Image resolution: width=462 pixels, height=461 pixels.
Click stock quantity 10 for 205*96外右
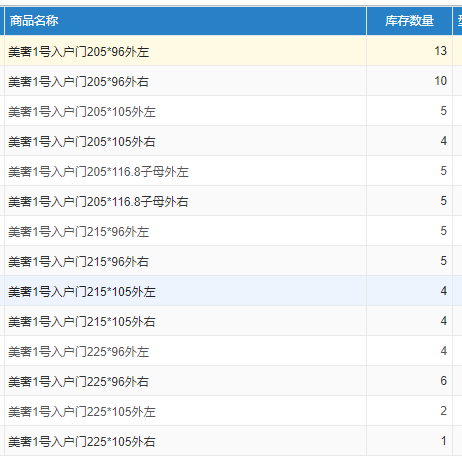click(440, 81)
